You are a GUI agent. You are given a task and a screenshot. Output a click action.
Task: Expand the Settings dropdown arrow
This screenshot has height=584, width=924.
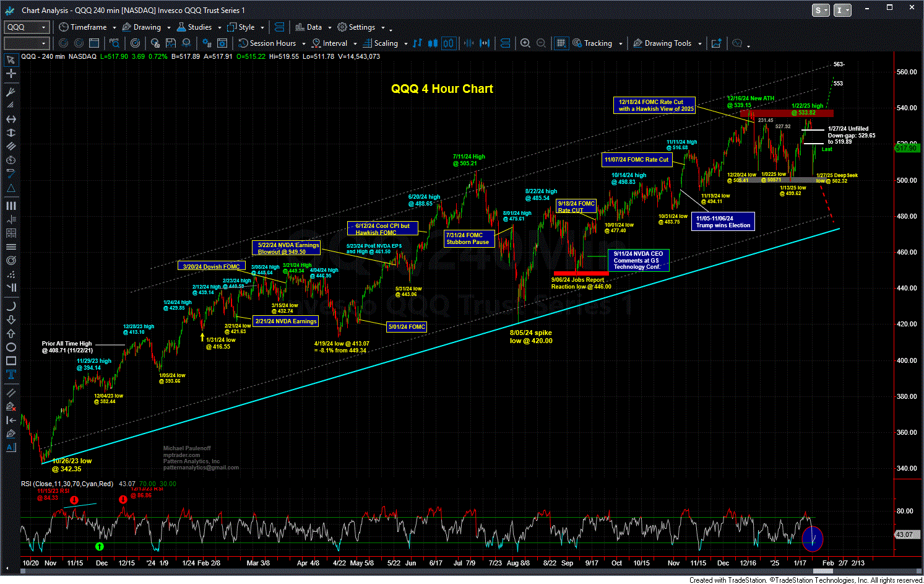(x=382, y=28)
